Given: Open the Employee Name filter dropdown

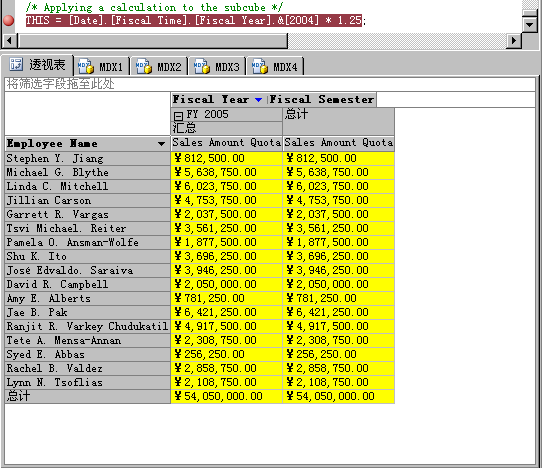Looking at the screenshot, I should [x=161, y=144].
